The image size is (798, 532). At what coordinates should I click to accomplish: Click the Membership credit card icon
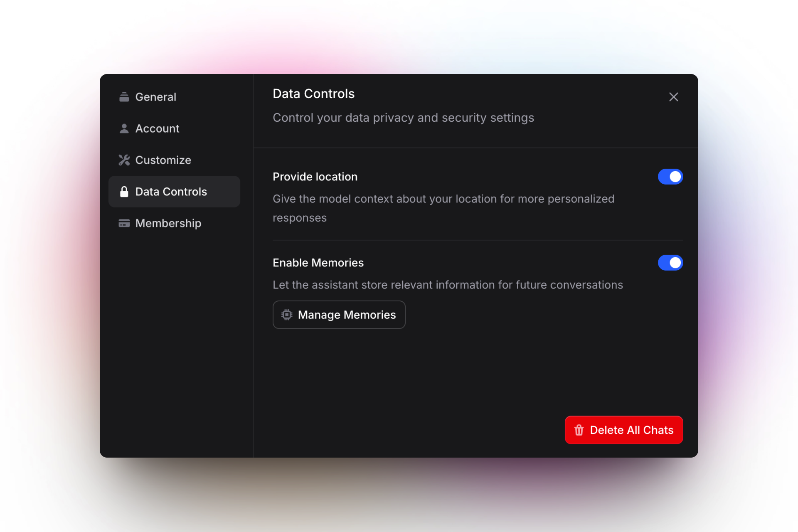[124, 223]
